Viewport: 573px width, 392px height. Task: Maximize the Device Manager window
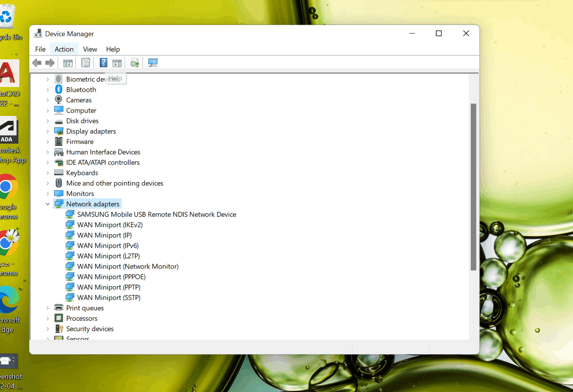(439, 34)
